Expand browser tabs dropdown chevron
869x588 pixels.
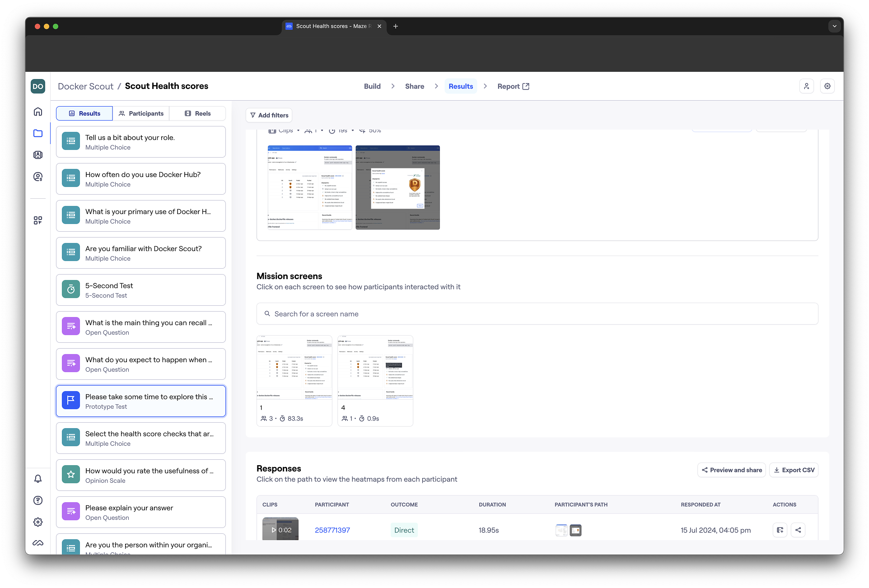[834, 26]
